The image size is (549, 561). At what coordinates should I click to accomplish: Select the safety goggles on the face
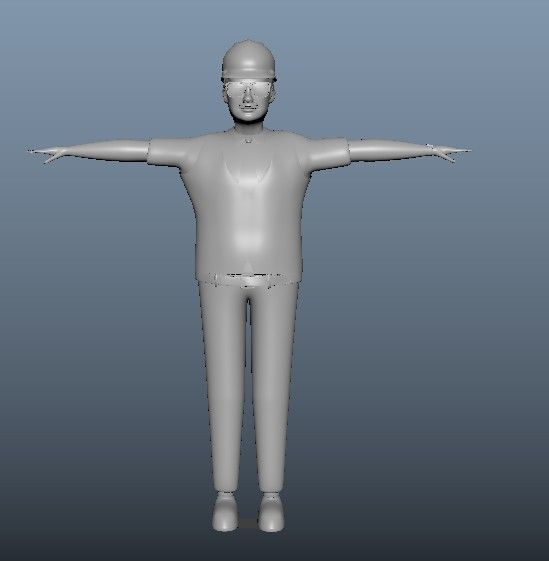(248, 88)
